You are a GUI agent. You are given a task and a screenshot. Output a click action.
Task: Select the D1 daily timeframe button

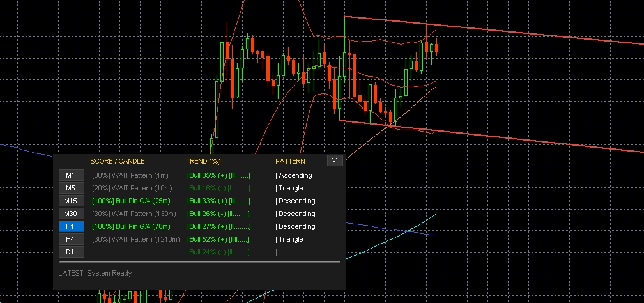pos(71,252)
